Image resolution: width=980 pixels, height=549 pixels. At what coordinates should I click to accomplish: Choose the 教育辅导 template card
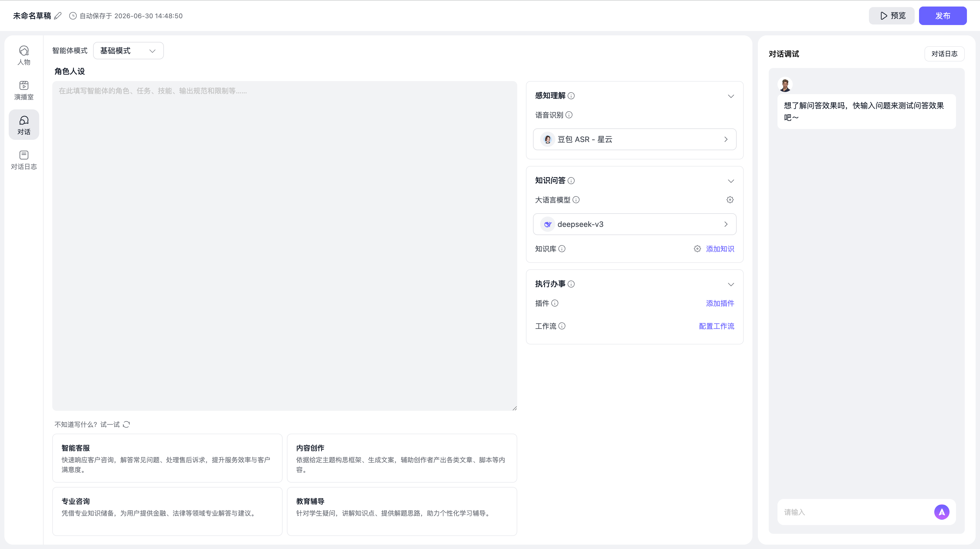click(x=402, y=511)
